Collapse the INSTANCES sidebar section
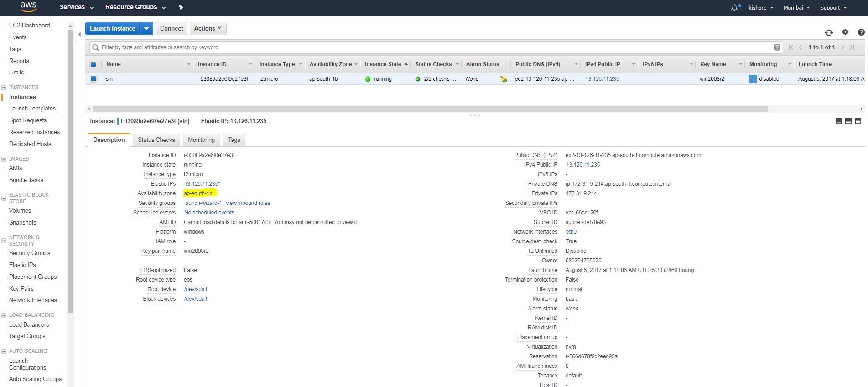Screen dimensions: 868x387 [x=4, y=87]
